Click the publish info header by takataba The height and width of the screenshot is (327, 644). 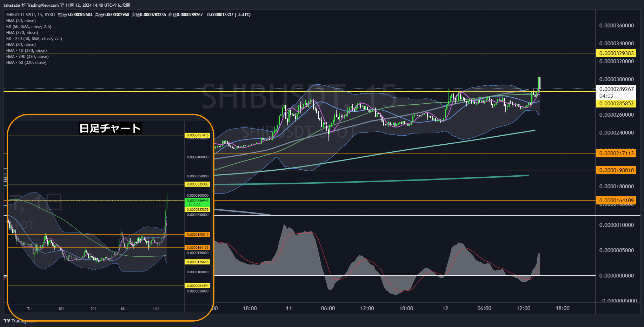[67, 5]
